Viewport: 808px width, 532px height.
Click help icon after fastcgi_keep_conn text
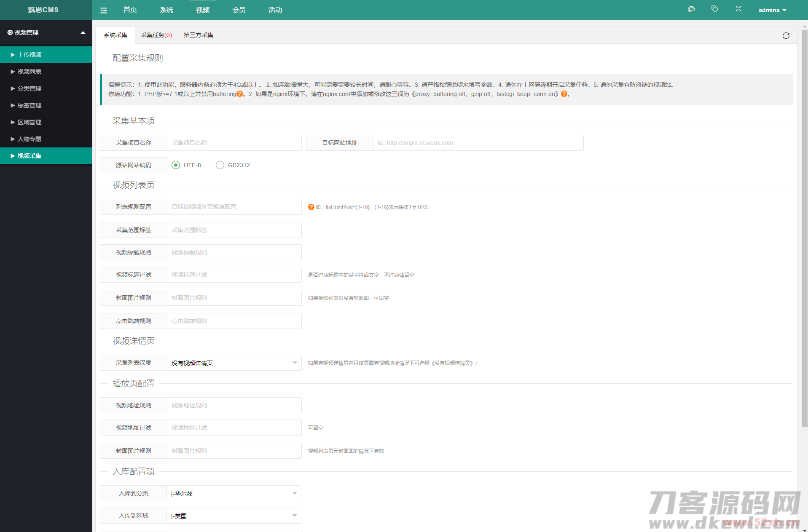564,94
